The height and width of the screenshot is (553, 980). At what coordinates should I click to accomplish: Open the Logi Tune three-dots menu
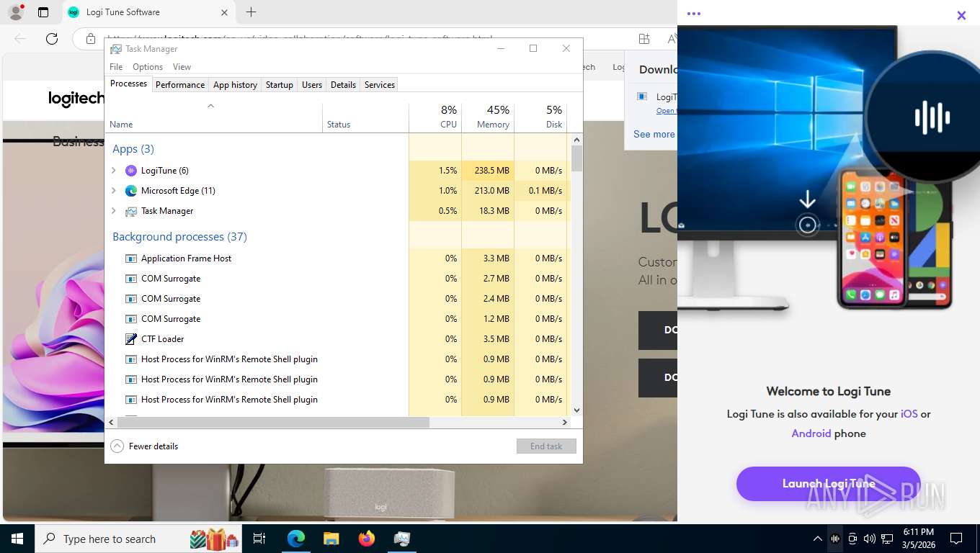click(x=694, y=14)
